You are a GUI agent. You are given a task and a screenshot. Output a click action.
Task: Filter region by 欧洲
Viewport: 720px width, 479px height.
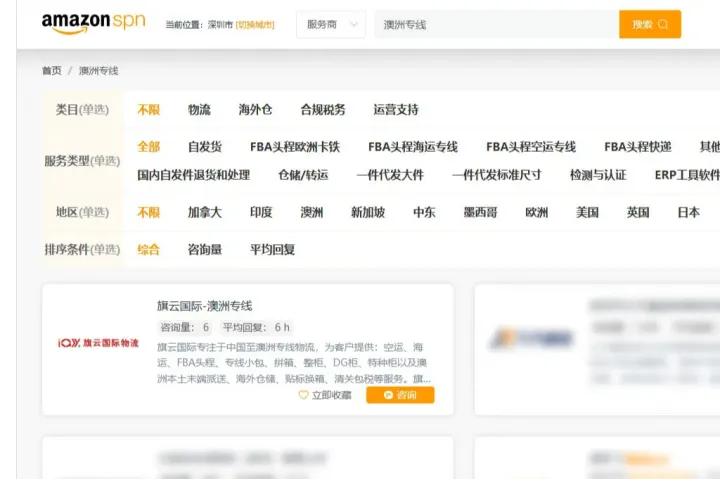[536, 213]
